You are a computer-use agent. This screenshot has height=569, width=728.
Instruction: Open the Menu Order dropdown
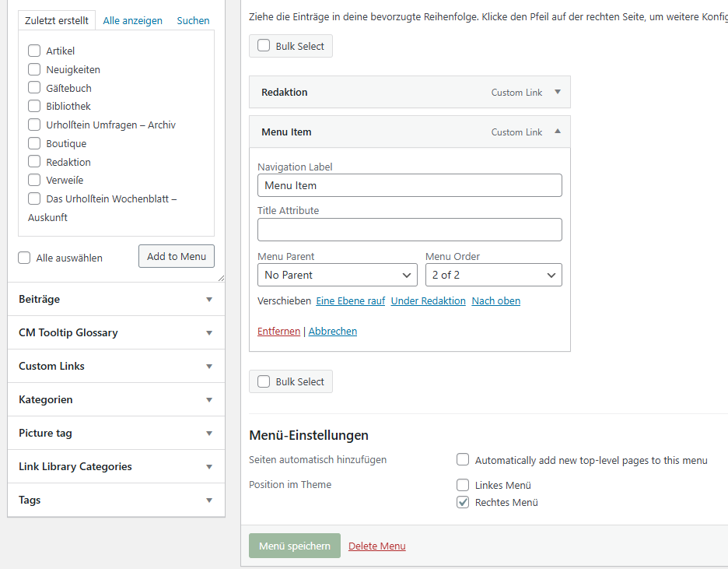click(x=493, y=275)
